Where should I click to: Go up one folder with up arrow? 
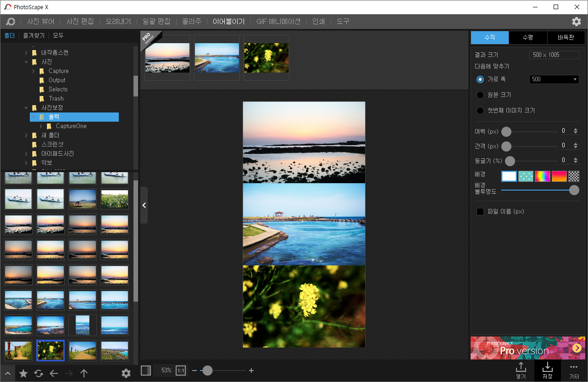click(84, 373)
